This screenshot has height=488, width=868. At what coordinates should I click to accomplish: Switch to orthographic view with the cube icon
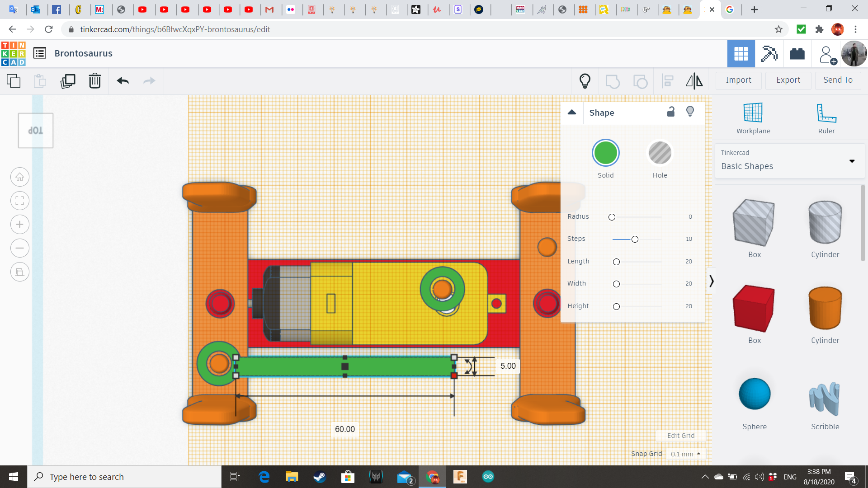(19, 272)
